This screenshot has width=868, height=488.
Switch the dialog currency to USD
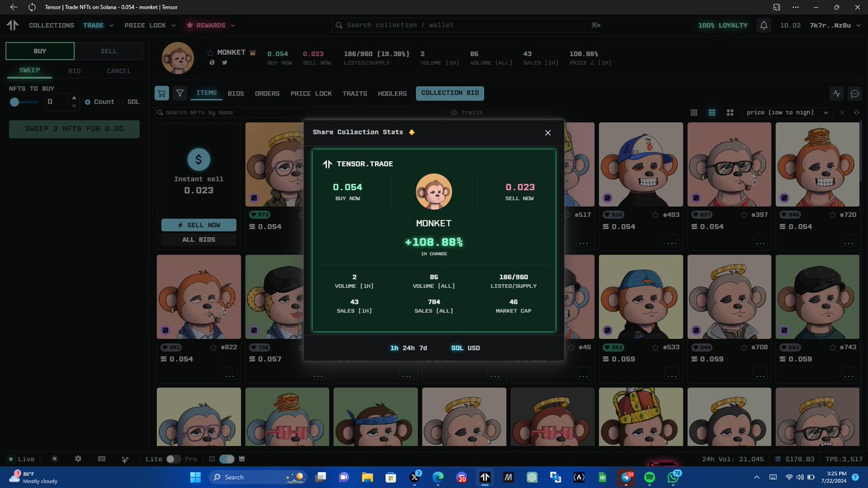[x=474, y=348]
